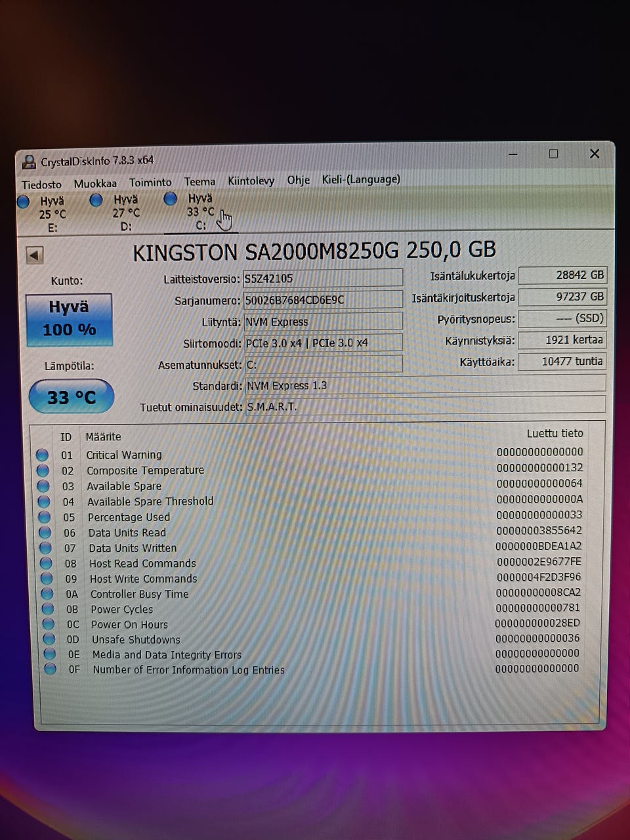The image size is (630, 840).
Task: Click the status dot for Controller Busy Time
Action: click(47, 594)
